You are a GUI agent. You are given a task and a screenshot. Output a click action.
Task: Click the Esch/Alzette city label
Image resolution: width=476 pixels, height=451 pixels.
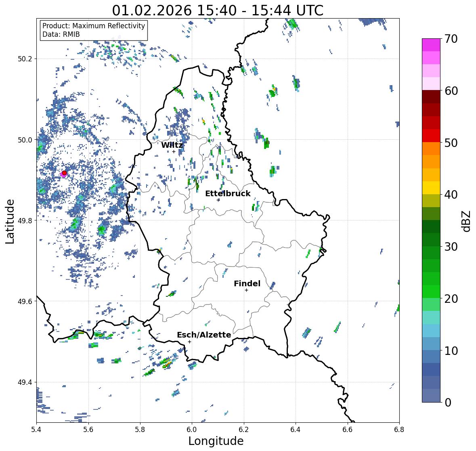pos(204,335)
